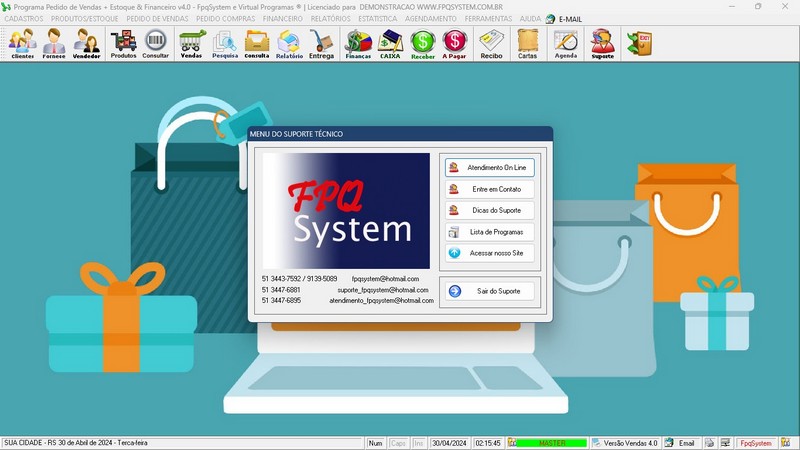The width and height of the screenshot is (800, 450).
Task: Click the 02:15:45 clock in status bar
Action: (488, 443)
